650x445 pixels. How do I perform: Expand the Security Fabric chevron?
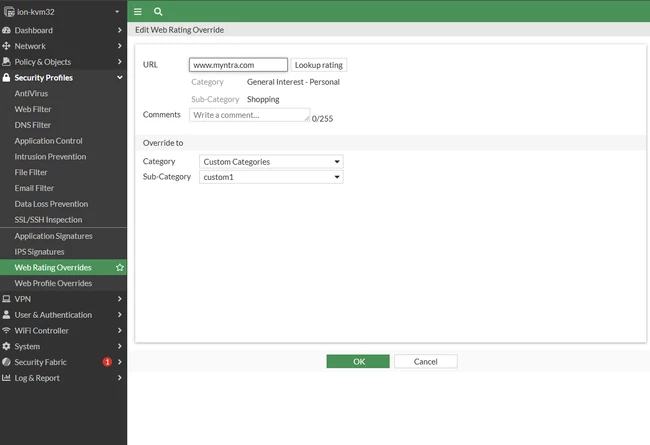tap(119, 362)
